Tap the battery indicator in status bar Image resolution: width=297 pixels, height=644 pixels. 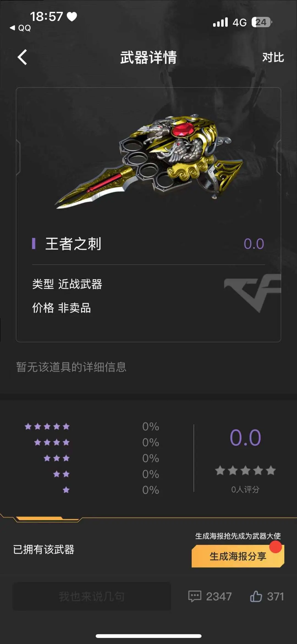262,22
